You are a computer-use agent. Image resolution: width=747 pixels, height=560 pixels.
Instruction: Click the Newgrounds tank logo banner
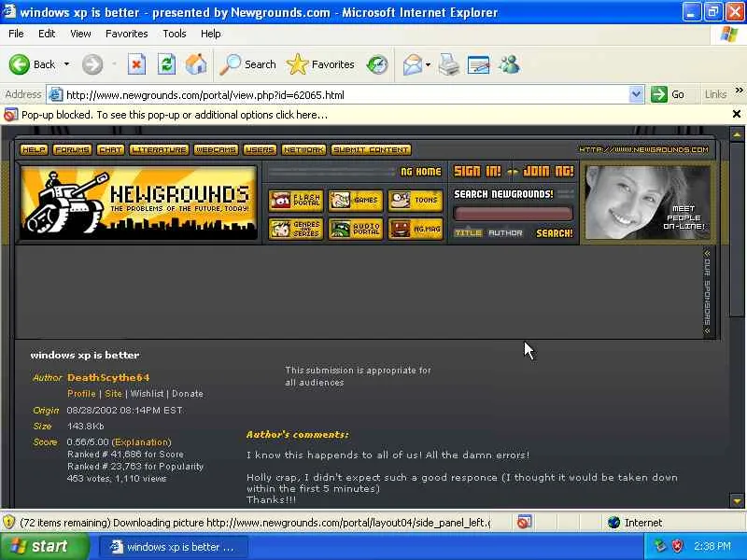pos(138,203)
